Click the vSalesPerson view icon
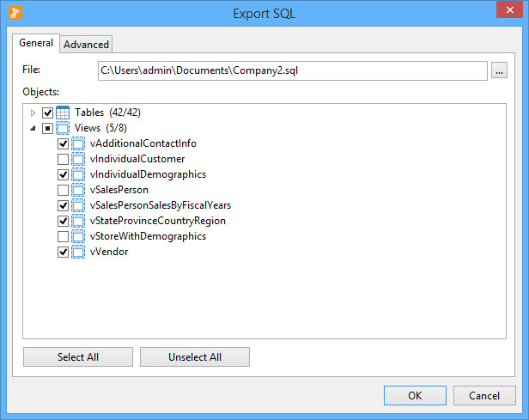The image size is (529, 420). click(x=78, y=190)
